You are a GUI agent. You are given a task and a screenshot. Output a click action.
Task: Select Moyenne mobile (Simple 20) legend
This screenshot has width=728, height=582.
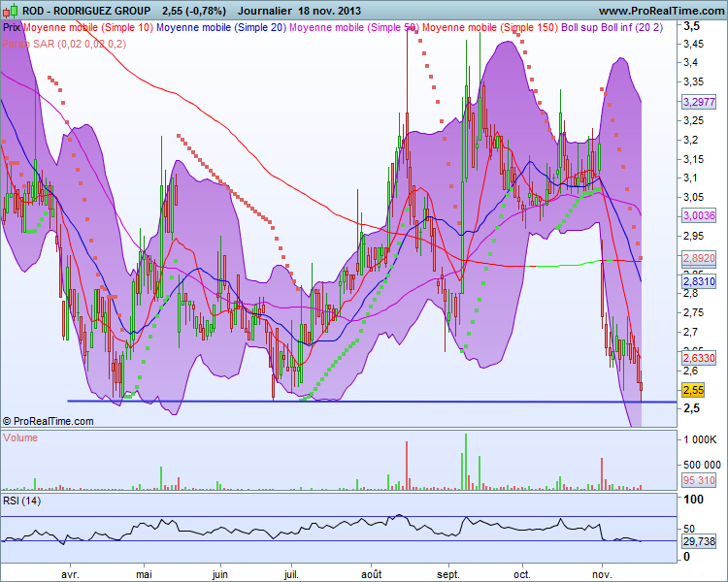click(221, 27)
